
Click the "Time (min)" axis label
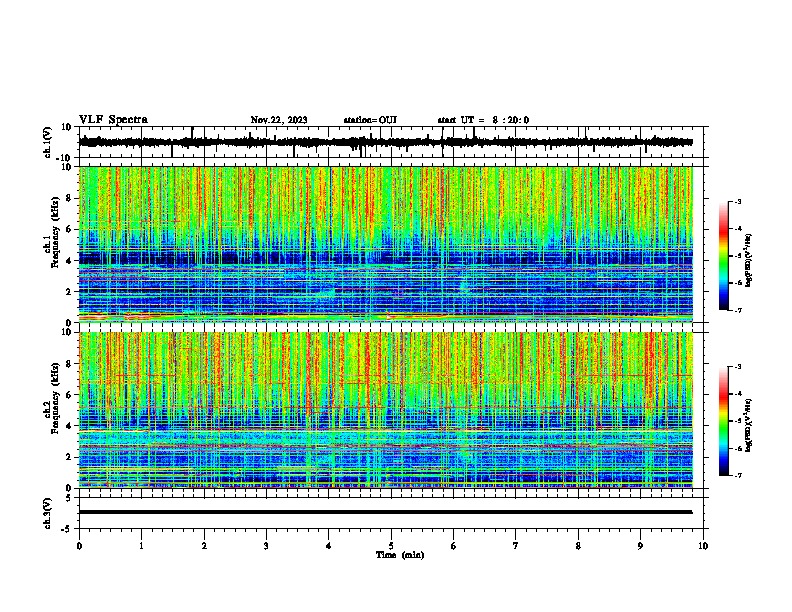click(x=400, y=555)
